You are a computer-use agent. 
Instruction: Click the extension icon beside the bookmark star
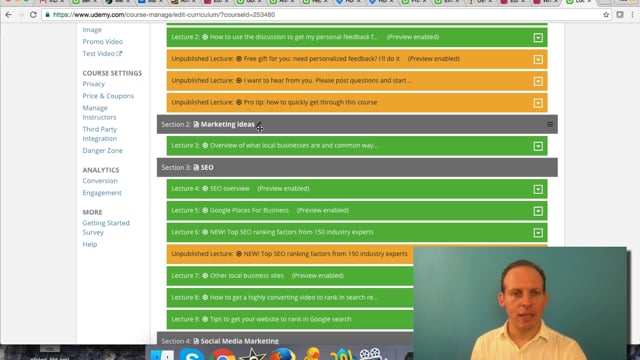[x=620, y=15]
